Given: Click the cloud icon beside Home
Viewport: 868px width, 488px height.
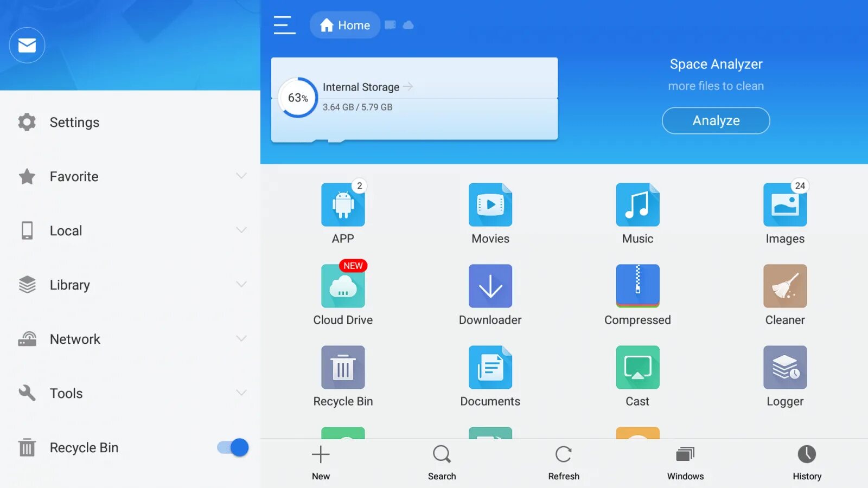Looking at the screenshot, I should [x=409, y=25].
